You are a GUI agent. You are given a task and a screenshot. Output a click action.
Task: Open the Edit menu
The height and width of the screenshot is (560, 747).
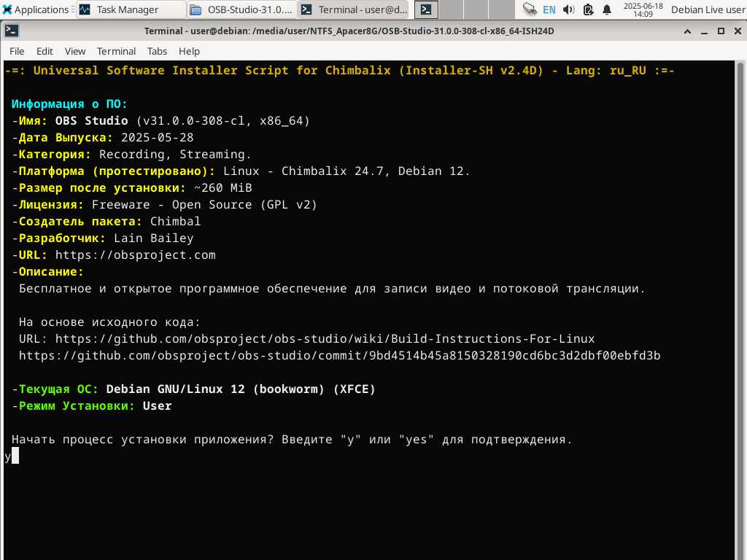pos(44,51)
